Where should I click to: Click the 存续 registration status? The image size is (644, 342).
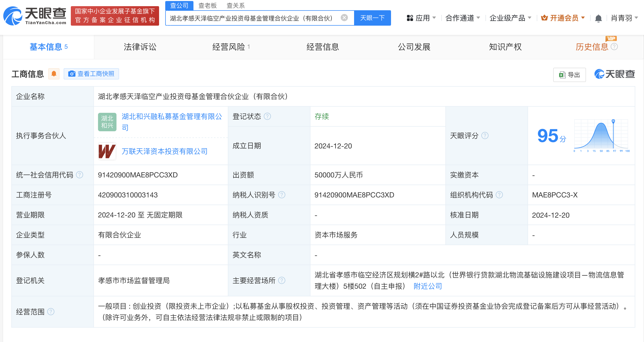pyautogui.click(x=322, y=116)
